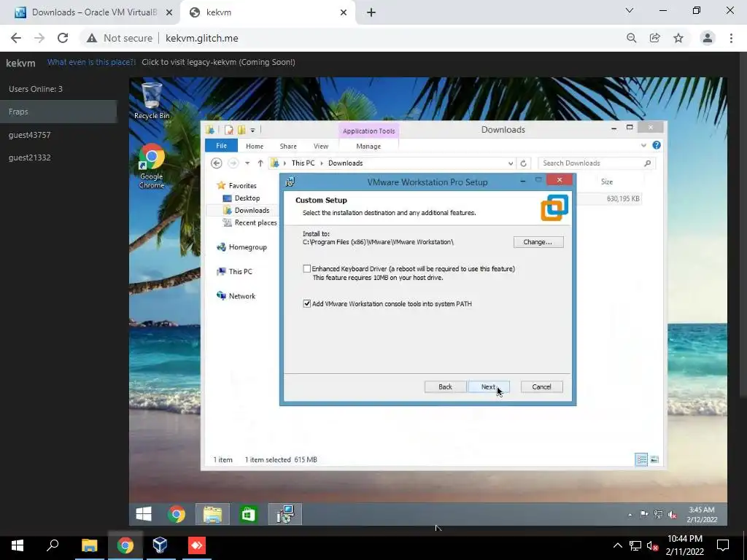Image resolution: width=747 pixels, height=560 pixels.
Task: Open the browser zoom magnifier icon
Action: coord(632,38)
